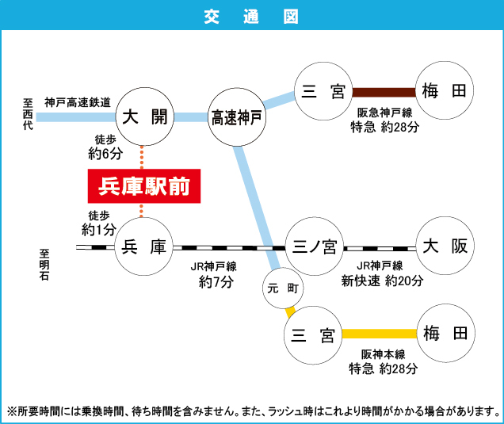504x424 pixels.
Task: Click the 神戸高速鉄道 line label
Action: [x=78, y=102]
